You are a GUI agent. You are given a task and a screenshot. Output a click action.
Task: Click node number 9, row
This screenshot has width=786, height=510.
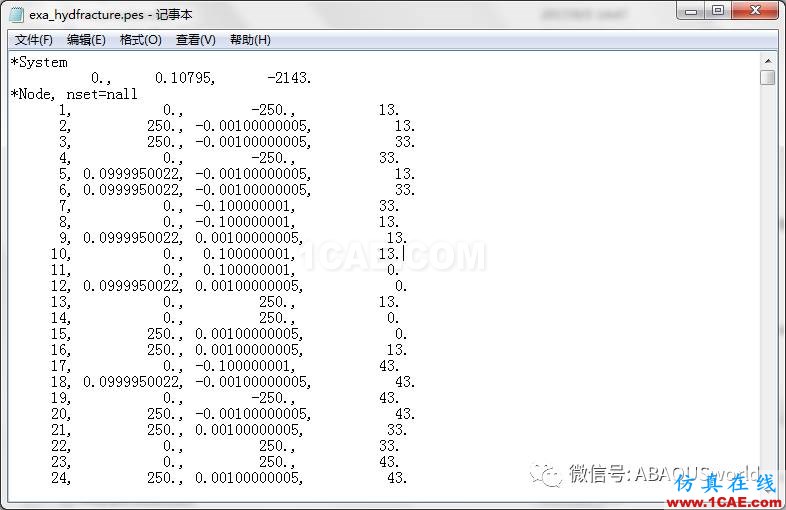coord(233,238)
